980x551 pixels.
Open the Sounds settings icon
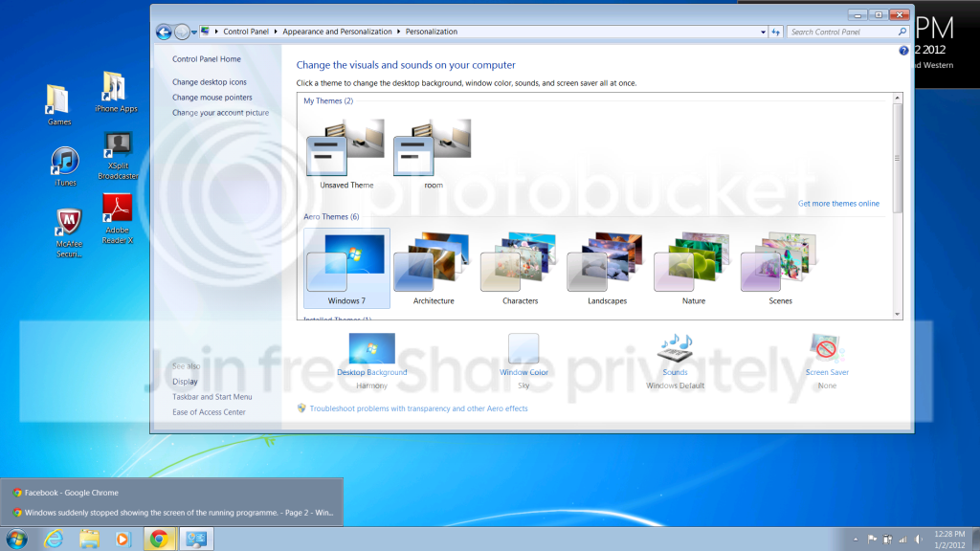(675, 348)
